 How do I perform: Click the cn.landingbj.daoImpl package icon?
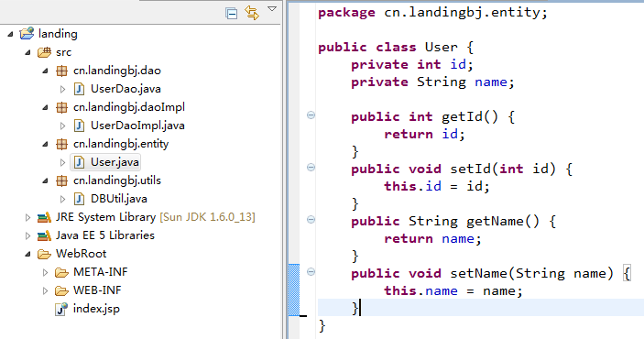point(61,107)
